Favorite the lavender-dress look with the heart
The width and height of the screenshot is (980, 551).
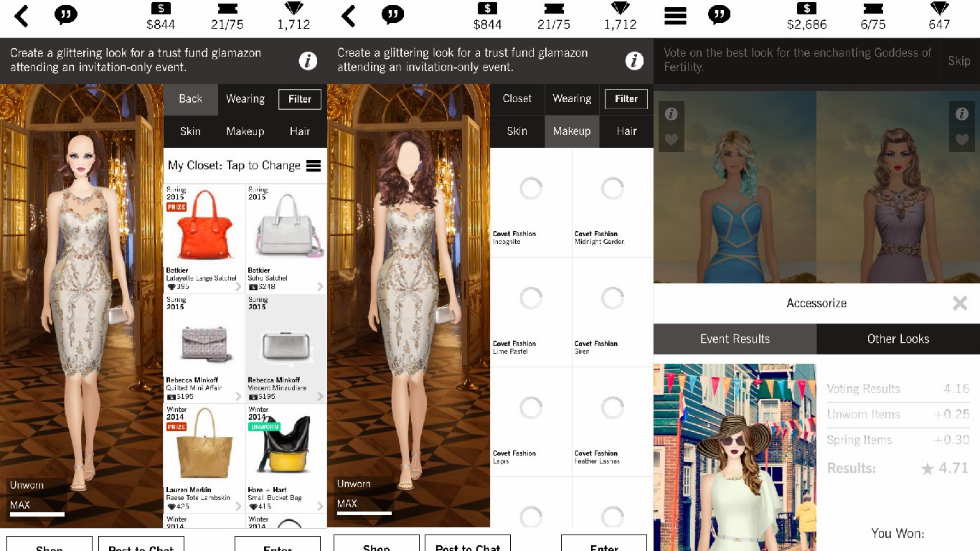coord(962,140)
